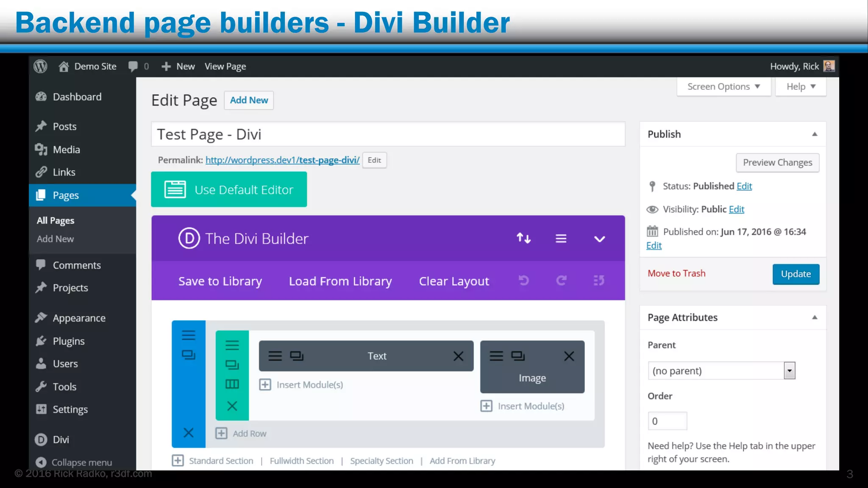Change green row column structure icon
The image size is (868, 488).
tap(232, 384)
